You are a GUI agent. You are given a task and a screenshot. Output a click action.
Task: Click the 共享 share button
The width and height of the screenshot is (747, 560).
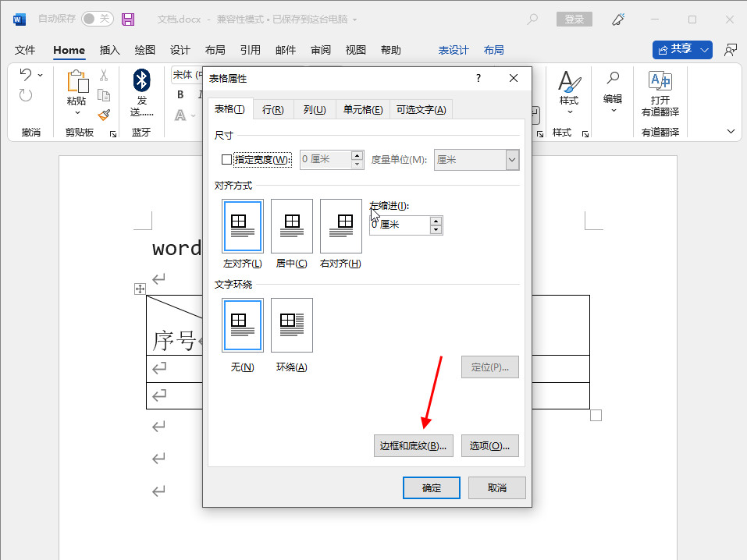(675, 49)
